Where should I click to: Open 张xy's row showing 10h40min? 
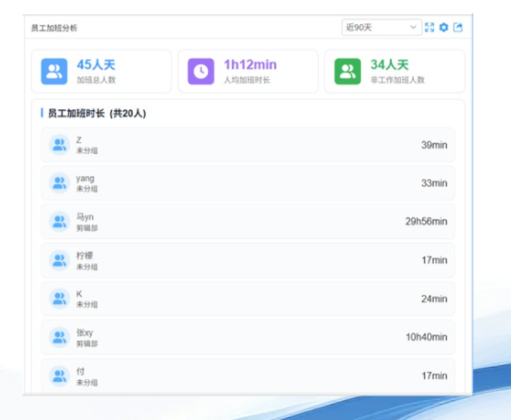click(x=248, y=337)
